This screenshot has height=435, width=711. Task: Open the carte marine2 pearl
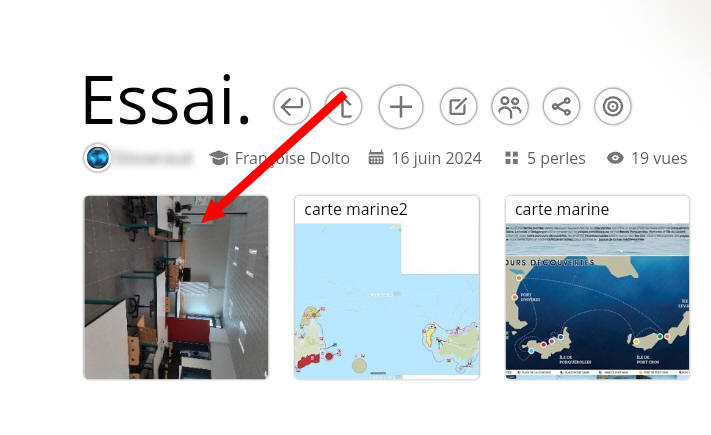[387, 288]
